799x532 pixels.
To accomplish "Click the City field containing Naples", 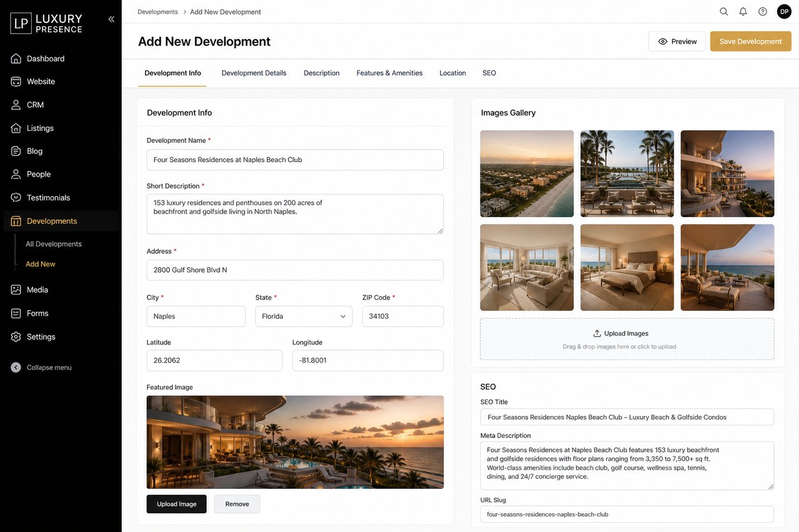I will coord(196,316).
